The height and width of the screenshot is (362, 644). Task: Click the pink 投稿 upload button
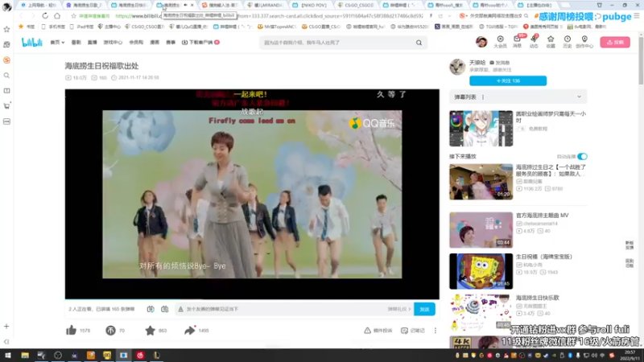tap(615, 43)
